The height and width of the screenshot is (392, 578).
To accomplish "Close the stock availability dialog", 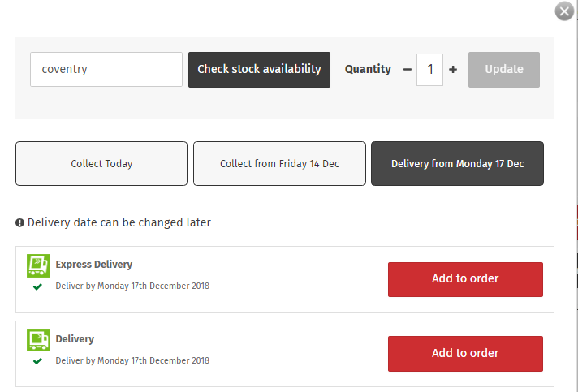I will tap(564, 11).
